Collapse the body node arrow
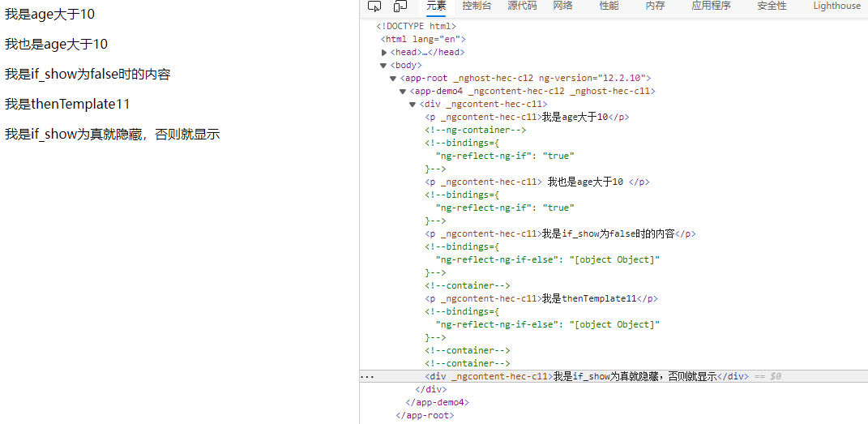868x424 pixels. point(383,66)
